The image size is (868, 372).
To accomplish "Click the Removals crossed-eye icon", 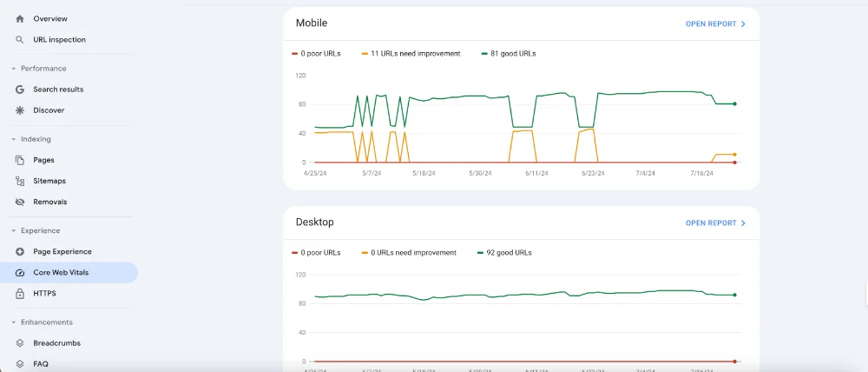I will click(x=20, y=202).
